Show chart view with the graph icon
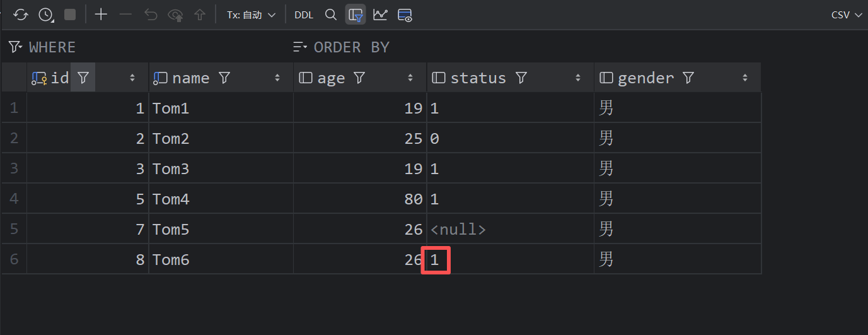 (380, 15)
